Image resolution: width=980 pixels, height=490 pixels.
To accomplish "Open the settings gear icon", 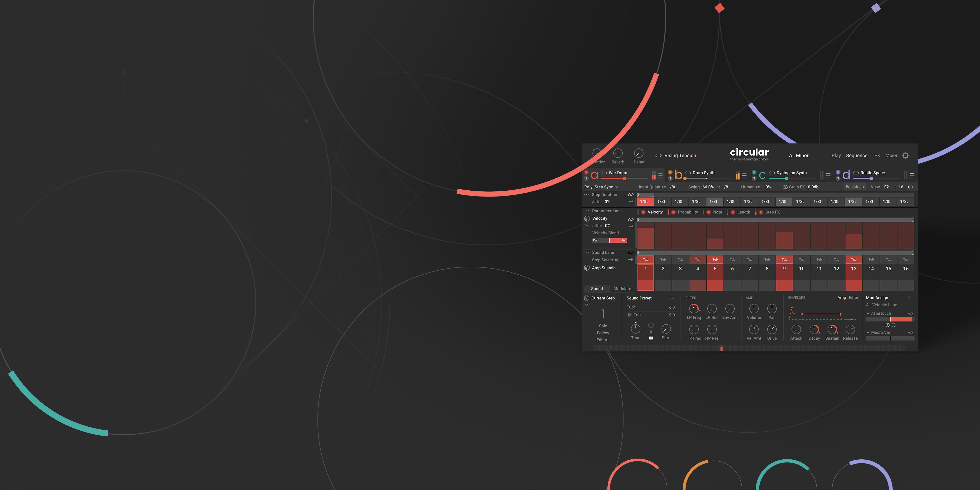I will coord(905,156).
